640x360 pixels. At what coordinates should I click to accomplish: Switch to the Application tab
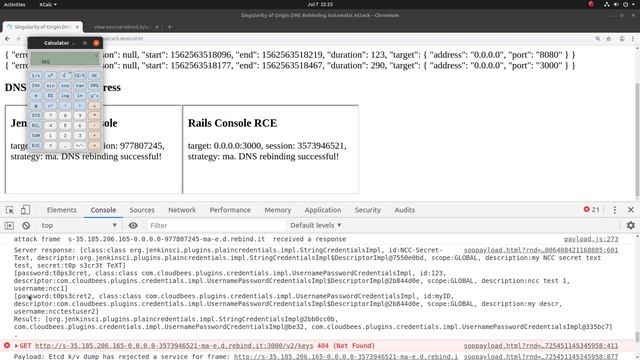click(323, 210)
